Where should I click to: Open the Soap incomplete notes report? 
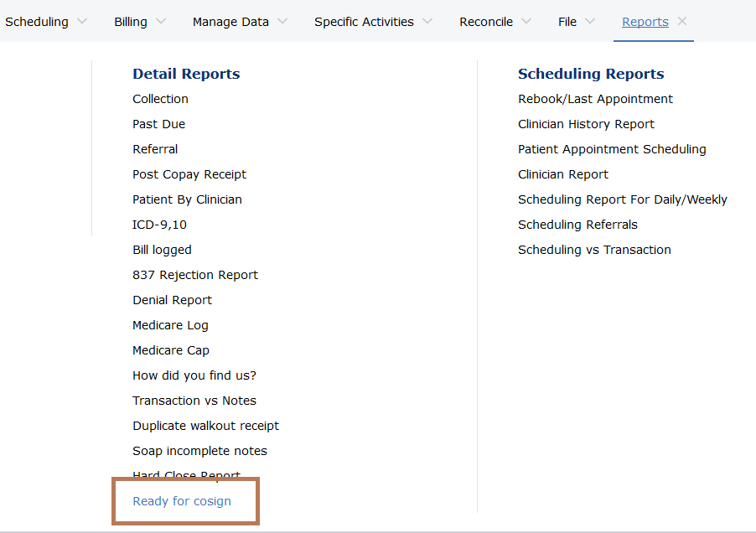(199, 451)
